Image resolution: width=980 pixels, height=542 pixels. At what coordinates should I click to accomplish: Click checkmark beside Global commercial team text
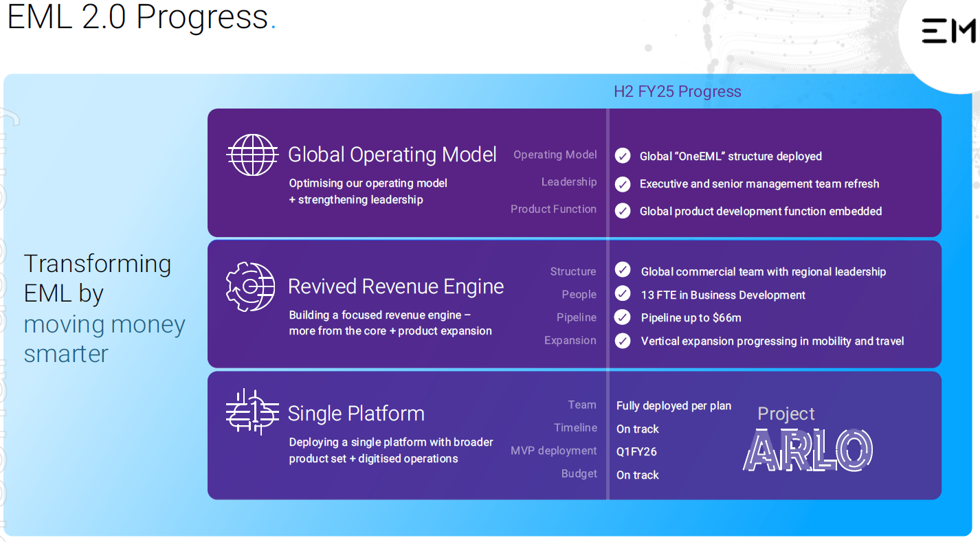coord(623,271)
